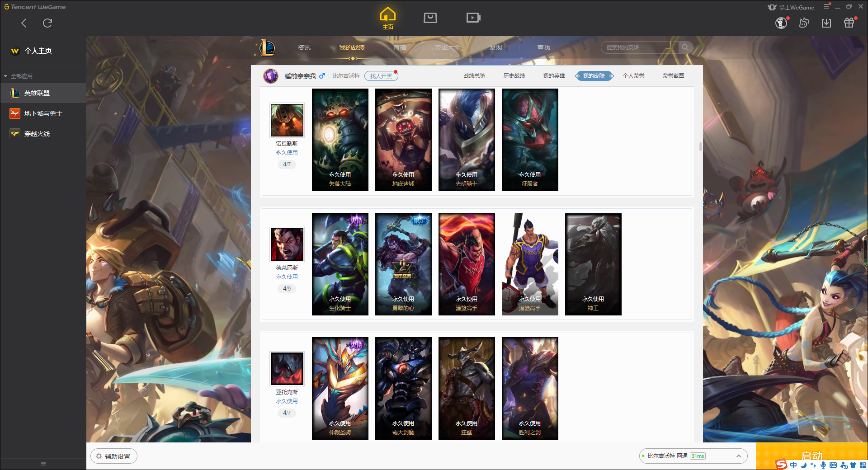The image size is (868, 470).
Task: Open the 神王 skin card
Action: point(593,264)
